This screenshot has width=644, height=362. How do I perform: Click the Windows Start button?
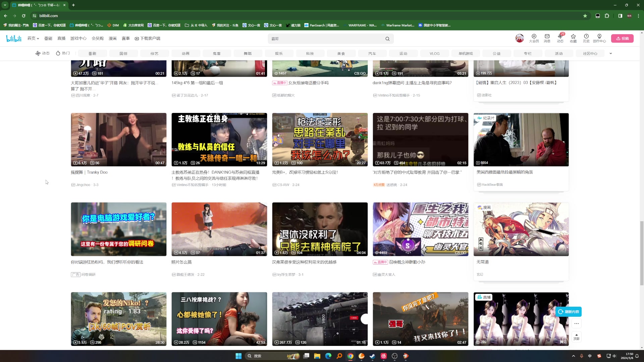[238, 356]
